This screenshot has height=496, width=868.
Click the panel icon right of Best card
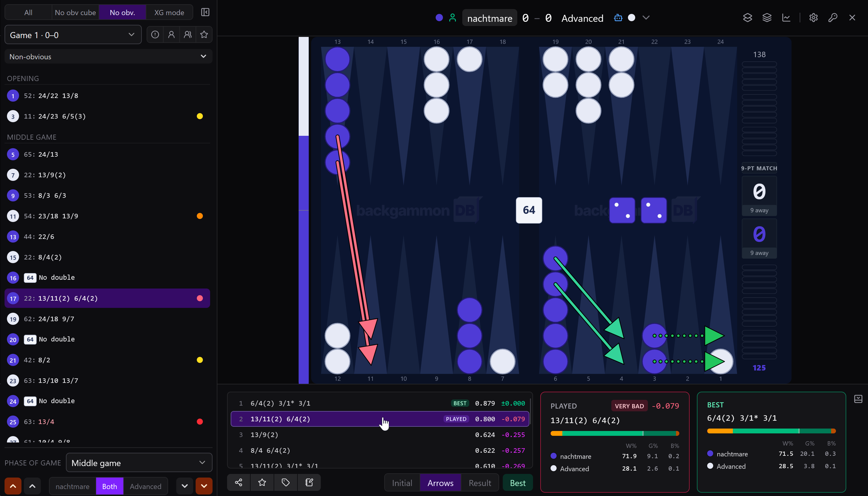(x=858, y=399)
